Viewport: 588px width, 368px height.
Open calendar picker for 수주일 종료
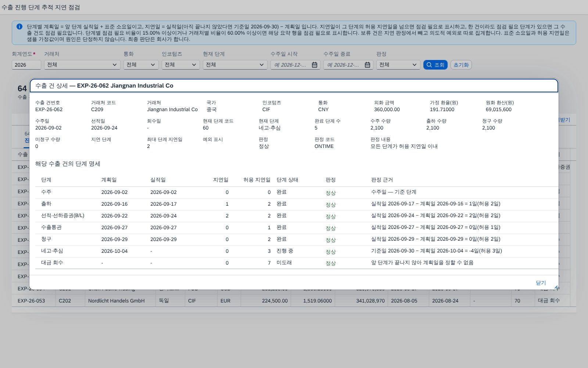[367, 65]
